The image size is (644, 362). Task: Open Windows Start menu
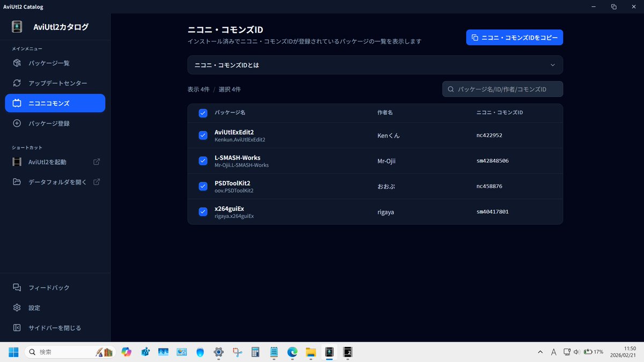tap(13, 352)
